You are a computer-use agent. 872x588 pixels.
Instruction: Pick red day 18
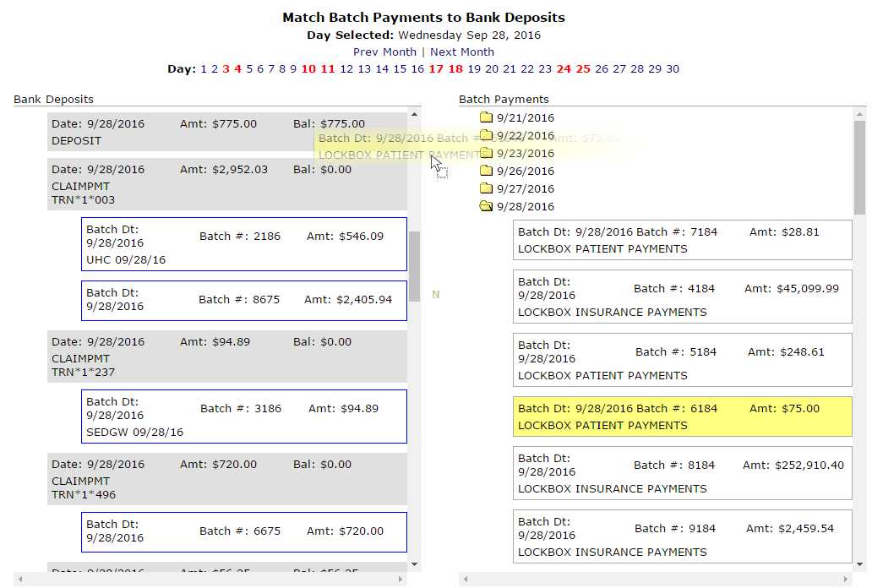[x=455, y=69]
